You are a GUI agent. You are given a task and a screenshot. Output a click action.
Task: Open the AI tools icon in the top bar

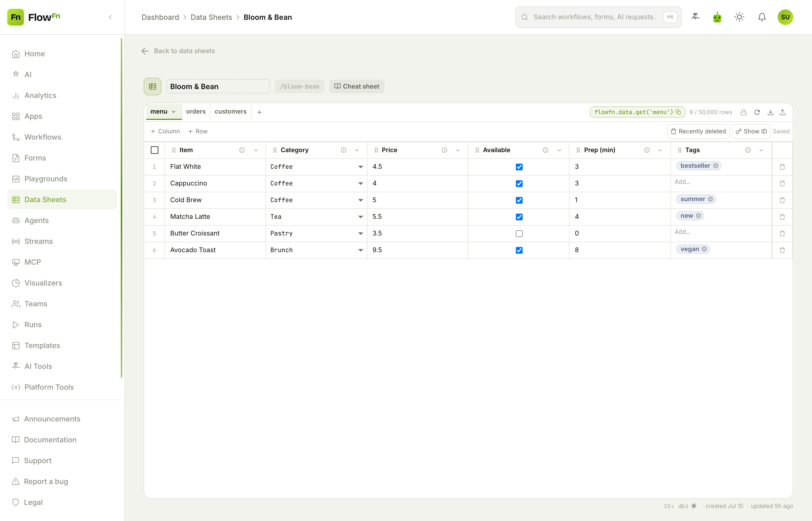tap(695, 17)
